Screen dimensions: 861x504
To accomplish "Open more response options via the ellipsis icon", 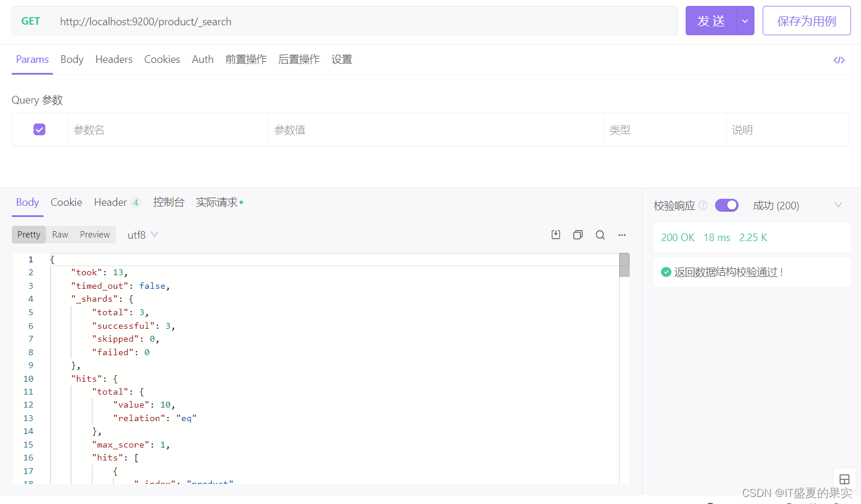I will tap(621, 235).
